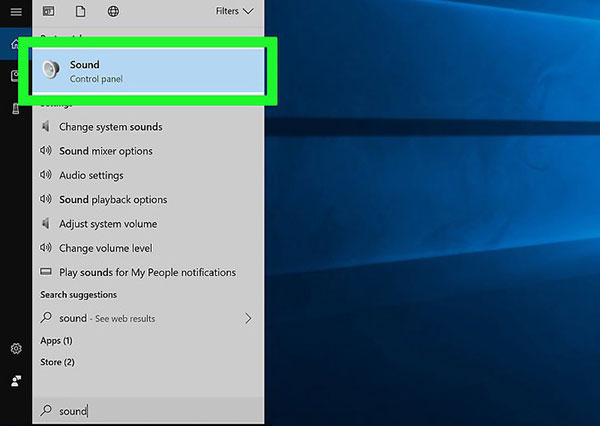Expand the Store (2) category

[x=57, y=362]
